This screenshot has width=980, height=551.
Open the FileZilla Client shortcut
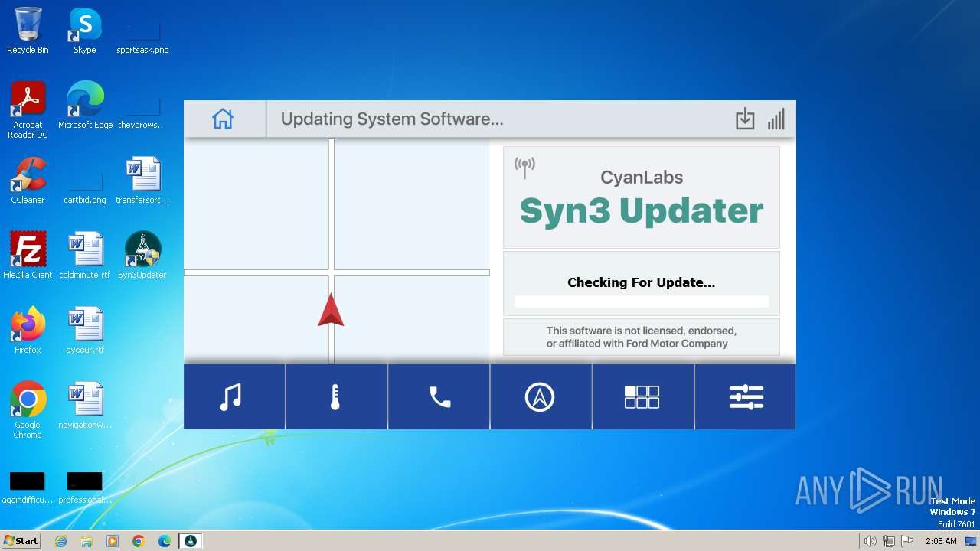click(28, 256)
